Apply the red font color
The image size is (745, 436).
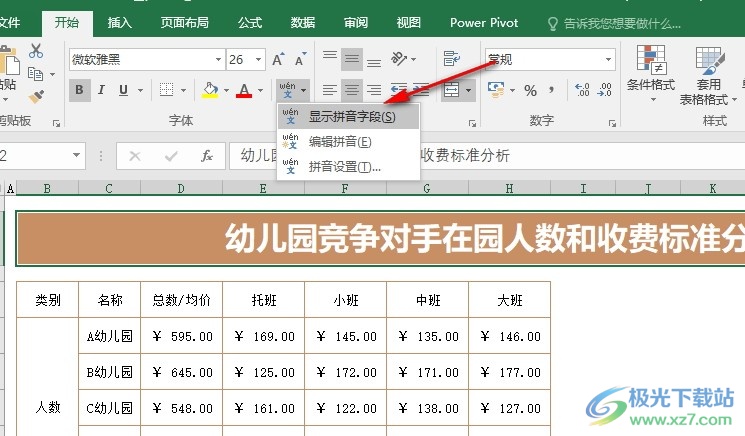pos(244,90)
